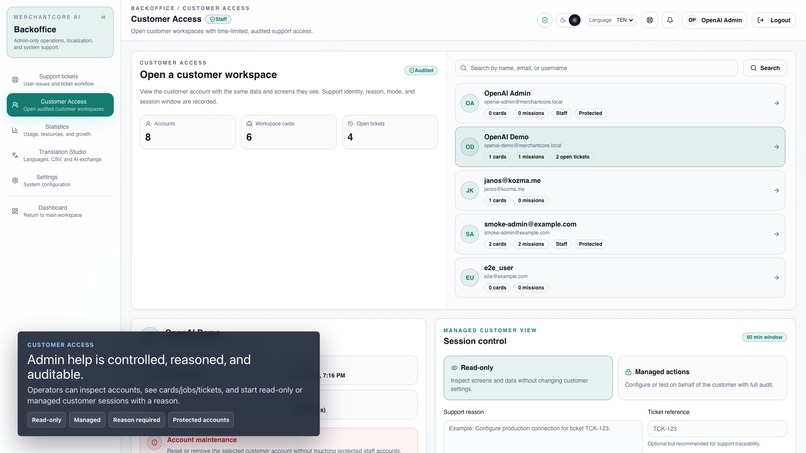
Task: Click the Statistics bar chart icon
Action: coord(15,130)
